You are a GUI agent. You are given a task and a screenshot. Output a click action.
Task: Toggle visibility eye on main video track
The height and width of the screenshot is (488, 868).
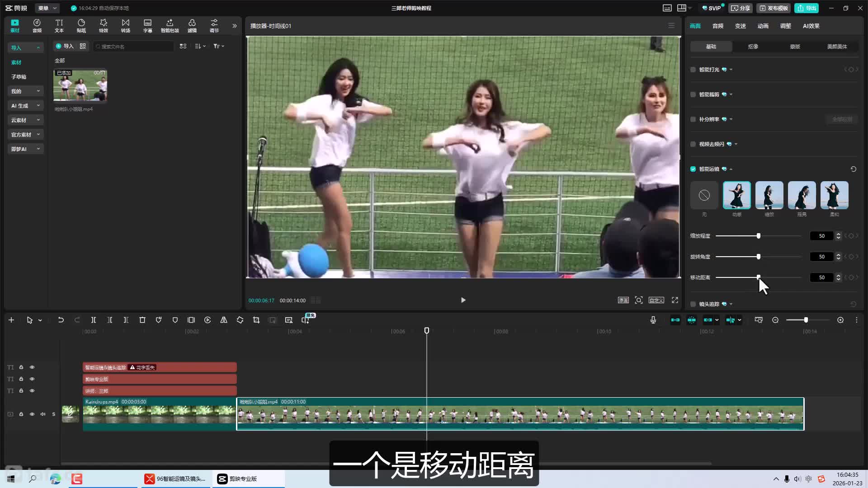click(32, 414)
